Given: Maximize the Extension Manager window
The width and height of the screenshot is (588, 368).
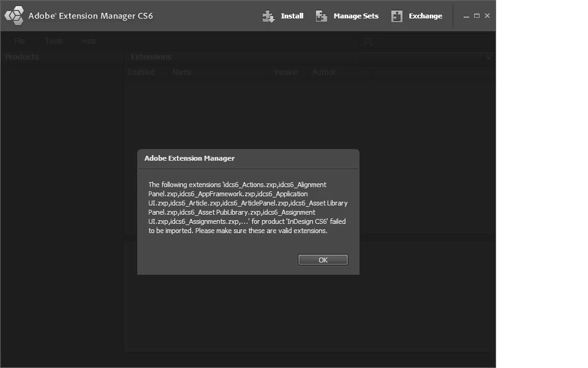Looking at the screenshot, I should (477, 16).
